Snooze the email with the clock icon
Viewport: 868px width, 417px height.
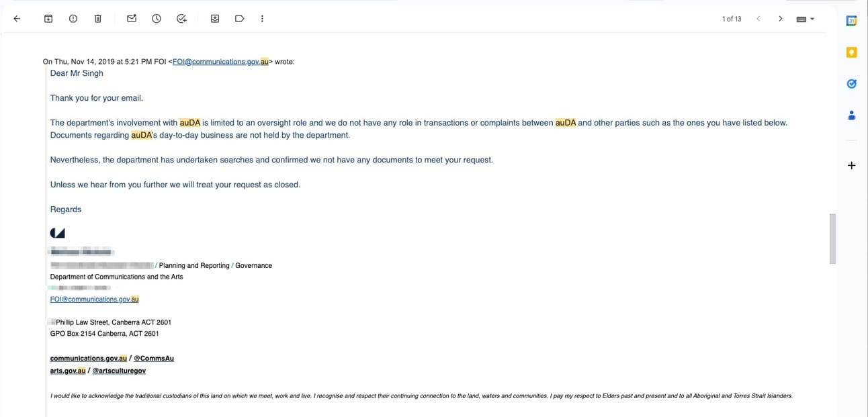click(x=157, y=19)
